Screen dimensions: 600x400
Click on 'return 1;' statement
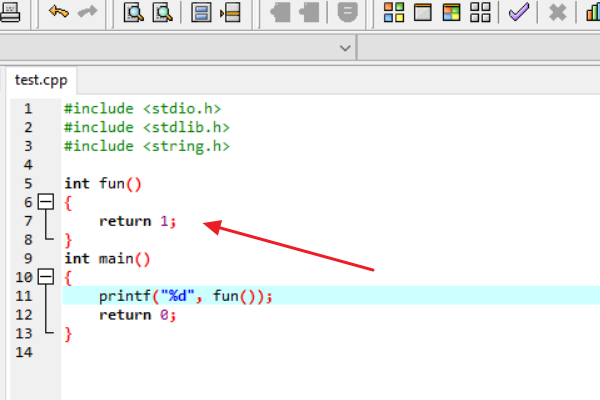138,221
